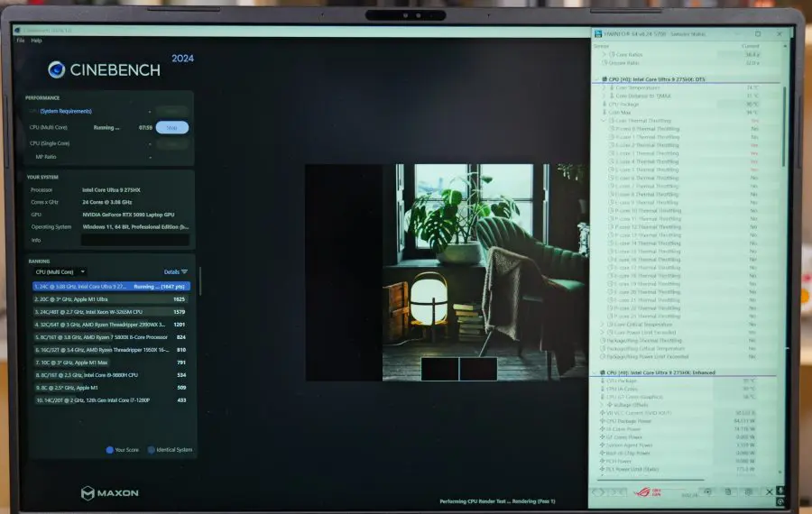
Task: Select ranking row Intel Xeon W-3265M CPU
Action: 110,312
